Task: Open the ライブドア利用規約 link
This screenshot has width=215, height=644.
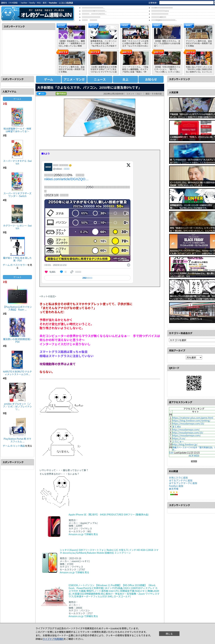Action: [x=53, y=639]
